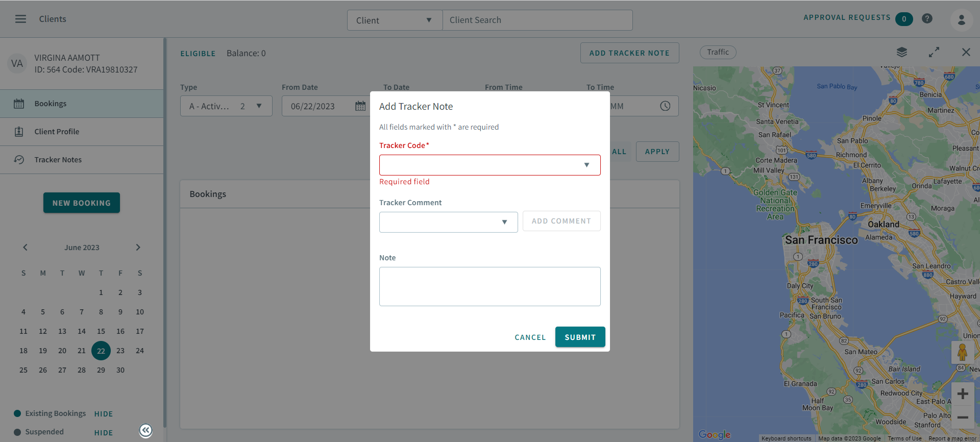
Task: Click the June 2023 month label
Action: (82, 248)
